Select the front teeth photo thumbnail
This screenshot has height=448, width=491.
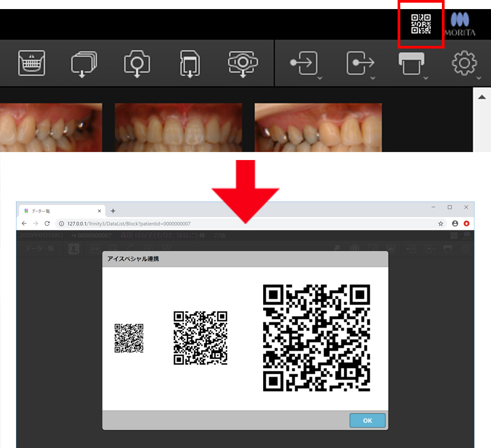(x=178, y=127)
